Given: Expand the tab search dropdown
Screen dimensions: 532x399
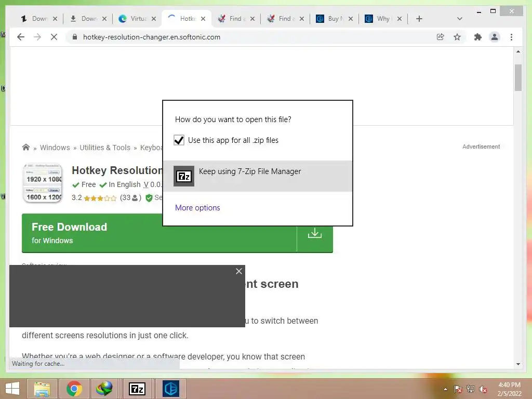Looking at the screenshot, I should pyautogui.click(x=460, y=19).
